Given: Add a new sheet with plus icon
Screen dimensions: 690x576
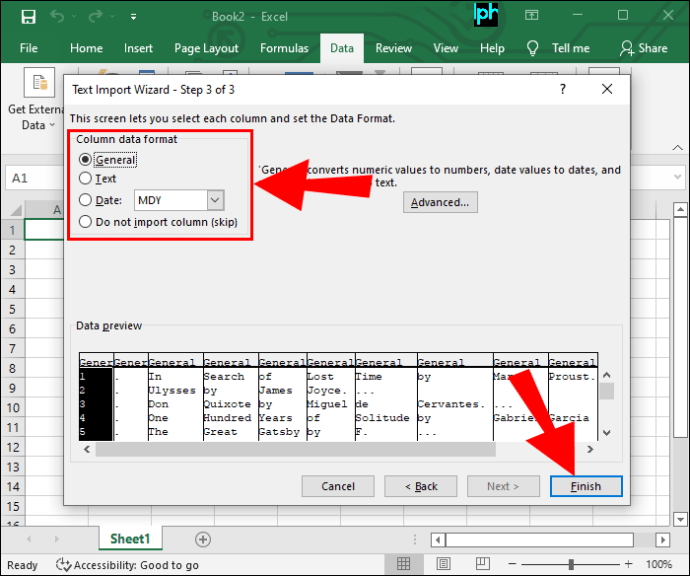Looking at the screenshot, I should coord(203,539).
